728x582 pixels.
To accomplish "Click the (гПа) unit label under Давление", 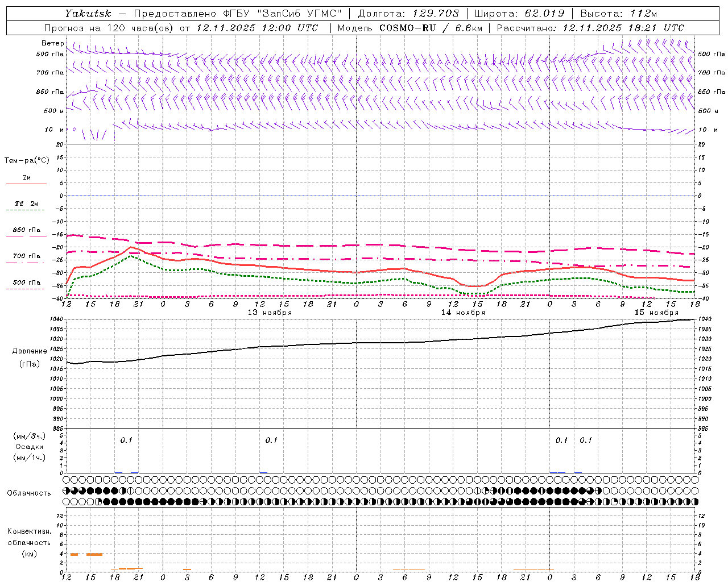I will 30,364.
